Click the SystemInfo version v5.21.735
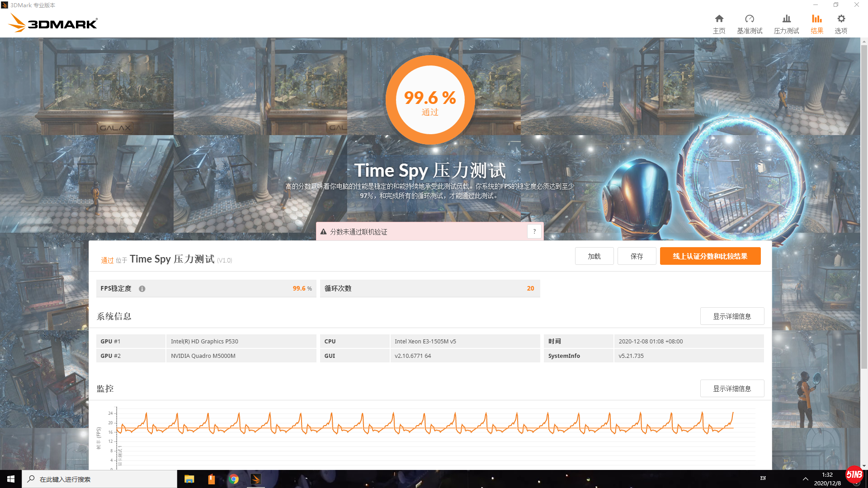The width and height of the screenshot is (868, 488). (x=631, y=356)
